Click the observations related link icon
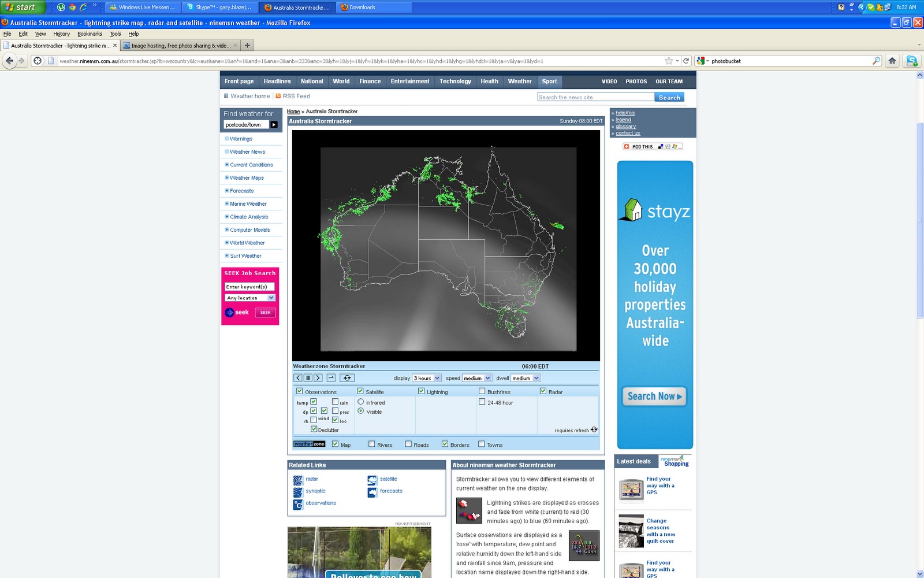 [x=298, y=505]
